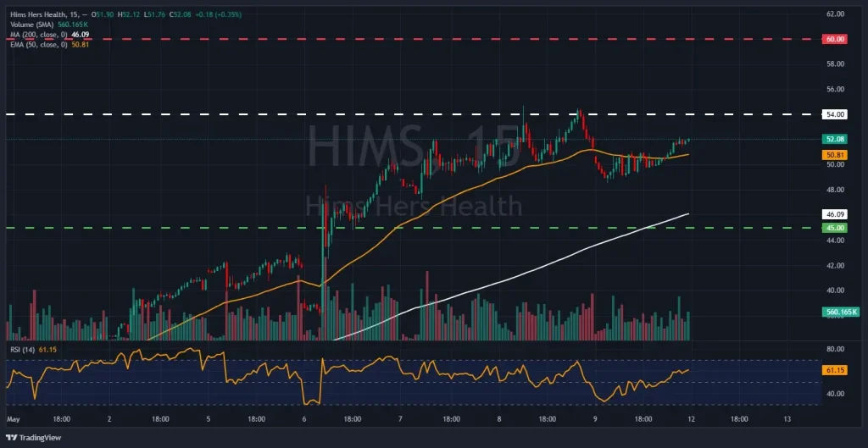The image size is (868, 448).
Task: Click the 40.00 RSI axis value
Action: 835,394
